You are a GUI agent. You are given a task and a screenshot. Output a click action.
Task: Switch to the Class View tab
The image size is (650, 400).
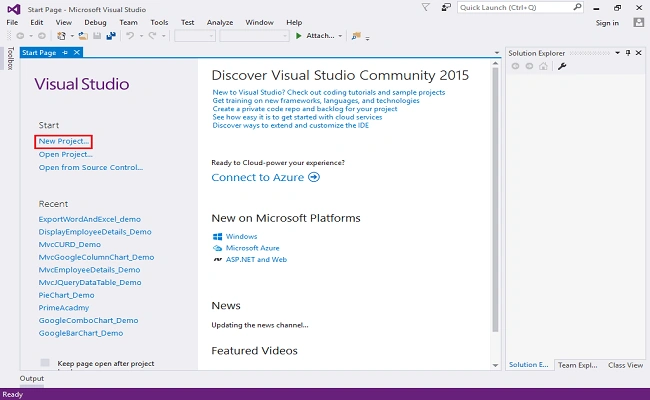(625, 365)
